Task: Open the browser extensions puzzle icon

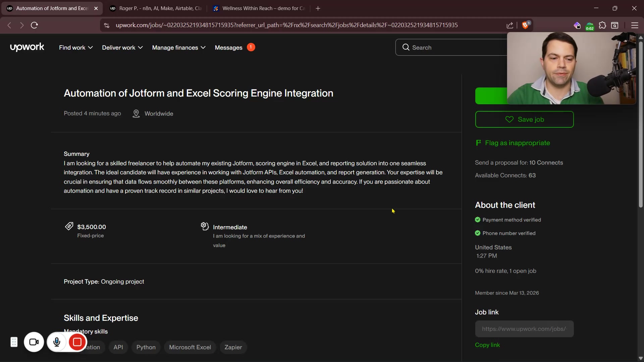Action: point(602,25)
